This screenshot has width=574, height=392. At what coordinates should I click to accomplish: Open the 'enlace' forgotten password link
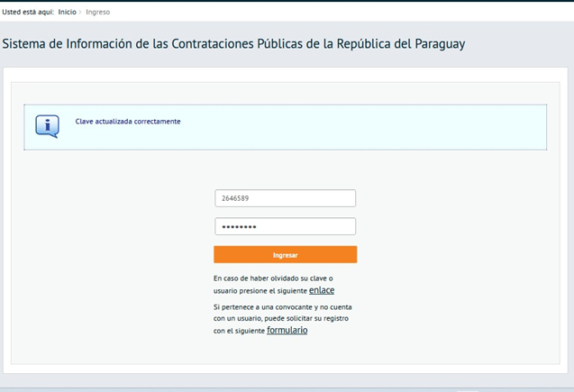pyautogui.click(x=322, y=290)
